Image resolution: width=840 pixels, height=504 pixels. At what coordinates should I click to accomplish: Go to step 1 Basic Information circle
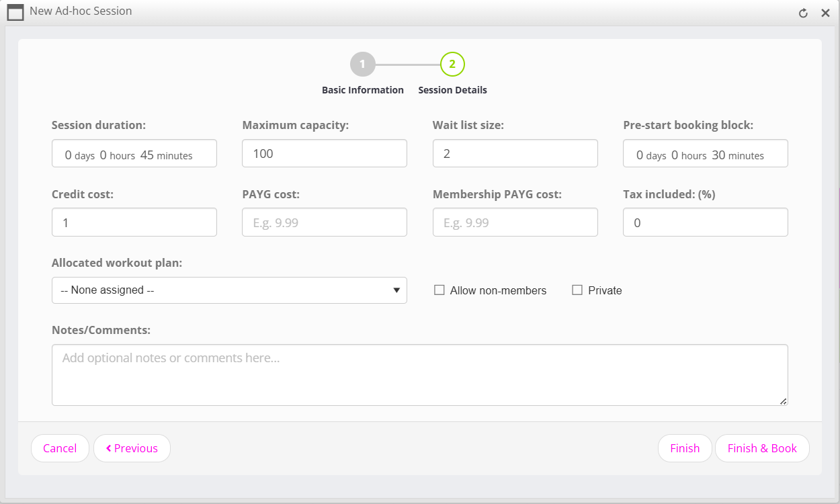tap(362, 65)
